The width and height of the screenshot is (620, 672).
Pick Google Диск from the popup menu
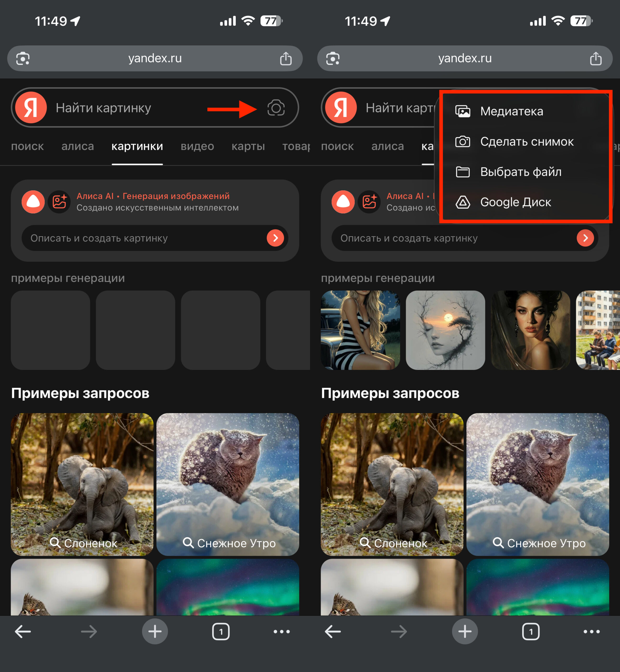[x=515, y=202]
